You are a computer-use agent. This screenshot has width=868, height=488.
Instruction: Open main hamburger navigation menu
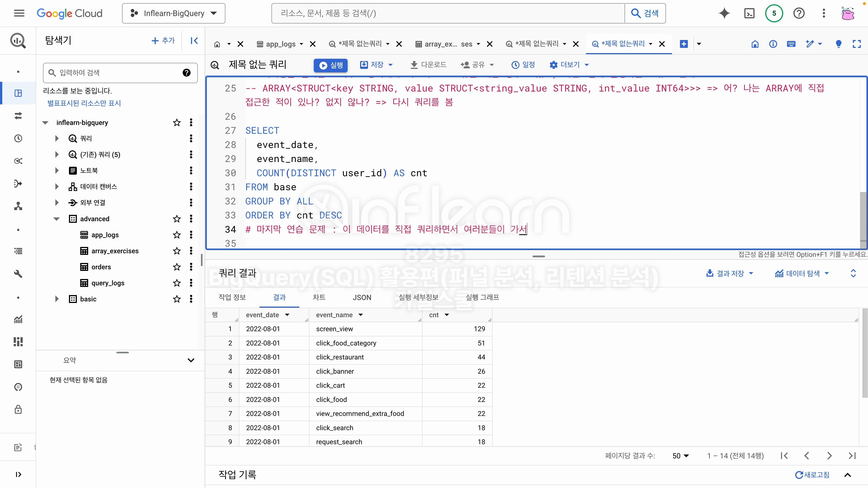coord(19,14)
